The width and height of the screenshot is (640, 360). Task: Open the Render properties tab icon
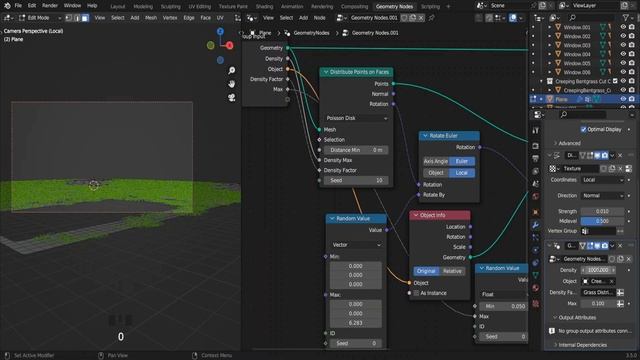pyautogui.click(x=536, y=146)
